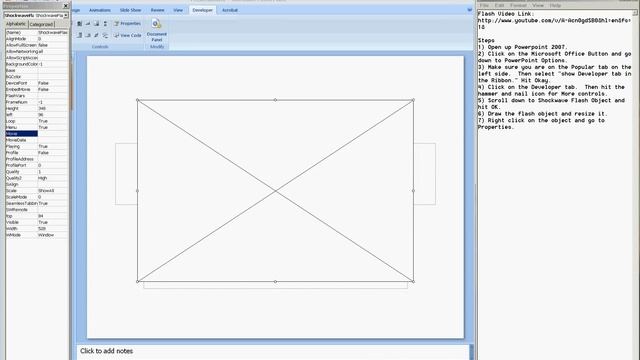Select the Loop property row
Viewport: 640px width, 360px height.
point(37,121)
